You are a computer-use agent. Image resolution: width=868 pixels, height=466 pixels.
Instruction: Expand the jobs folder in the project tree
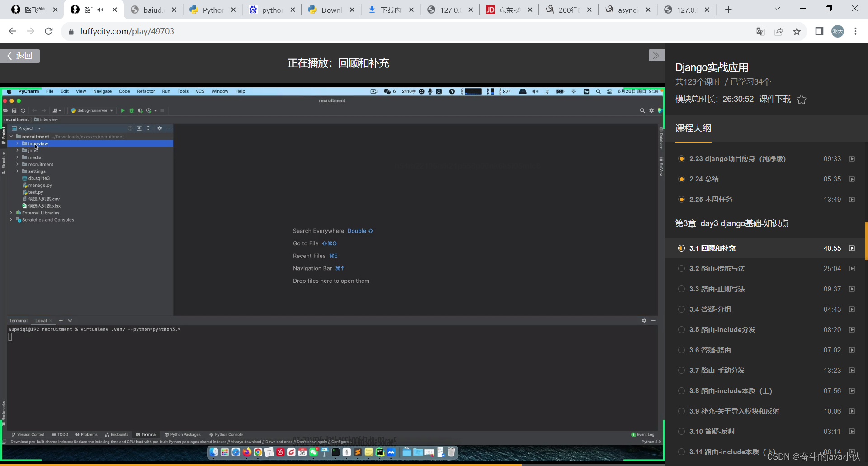17,150
